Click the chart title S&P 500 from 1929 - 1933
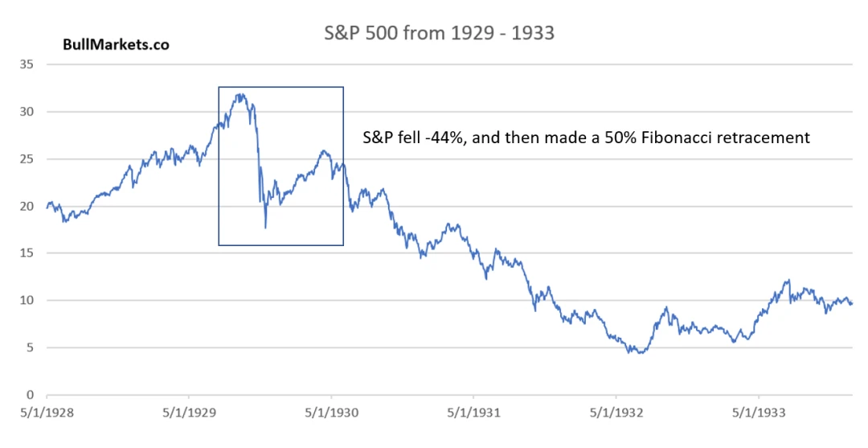This screenshot has width=868, height=448. point(439,33)
